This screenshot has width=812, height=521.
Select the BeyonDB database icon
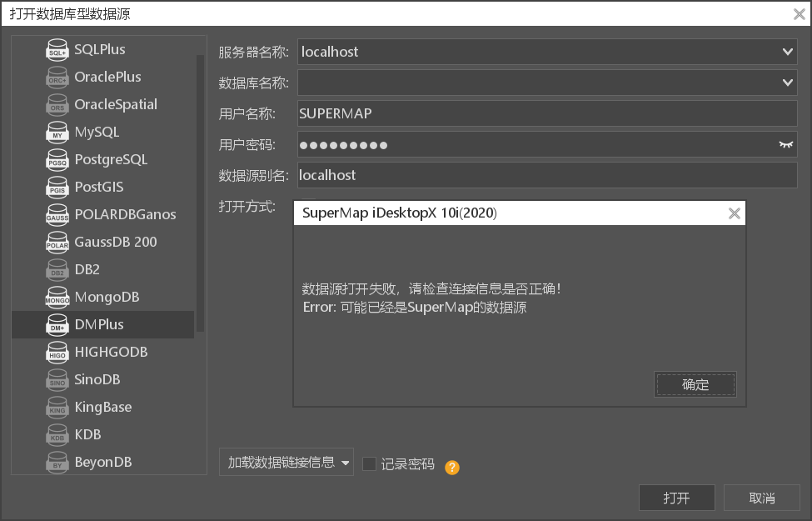(x=57, y=462)
